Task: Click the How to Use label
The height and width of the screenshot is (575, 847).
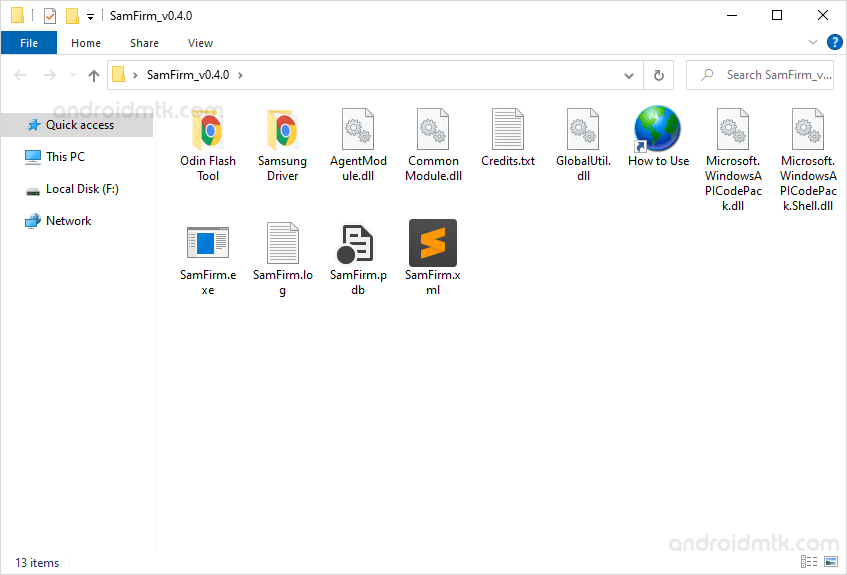Action: [x=658, y=161]
